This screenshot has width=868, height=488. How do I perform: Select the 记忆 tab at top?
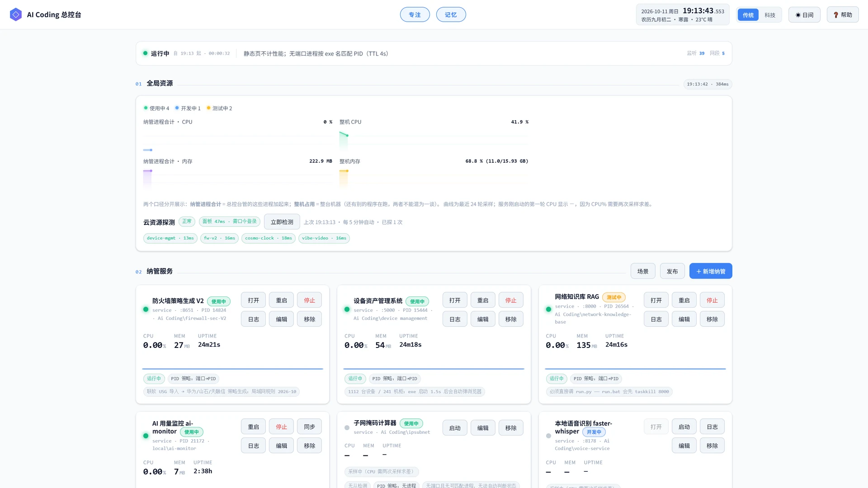[x=451, y=14]
